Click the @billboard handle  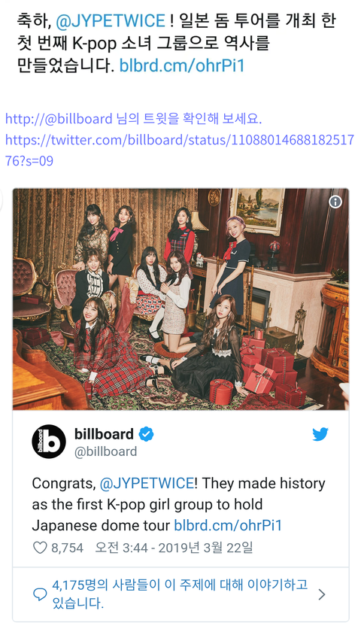point(105,452)
